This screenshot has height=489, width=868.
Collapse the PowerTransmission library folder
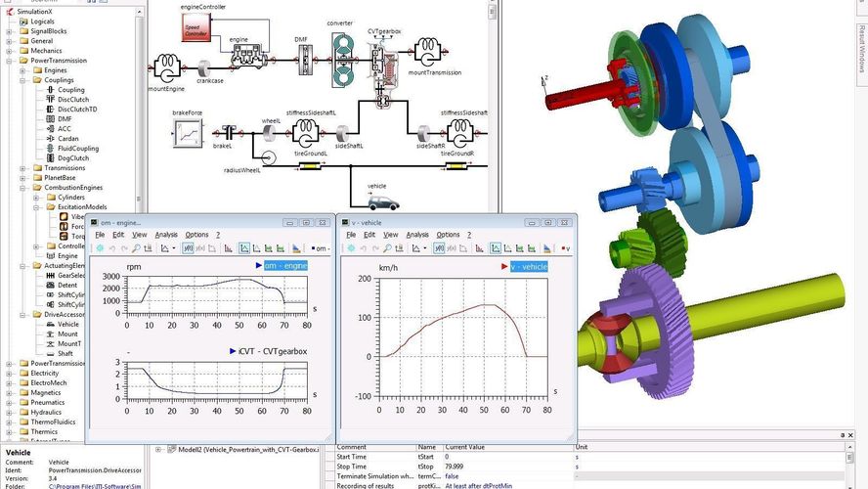click(9, 61)
